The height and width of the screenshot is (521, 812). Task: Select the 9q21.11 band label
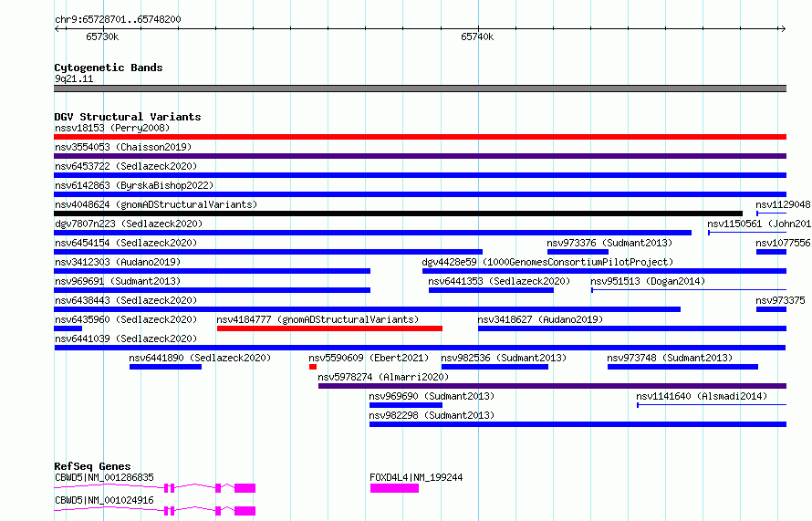[x=74, y=78]
